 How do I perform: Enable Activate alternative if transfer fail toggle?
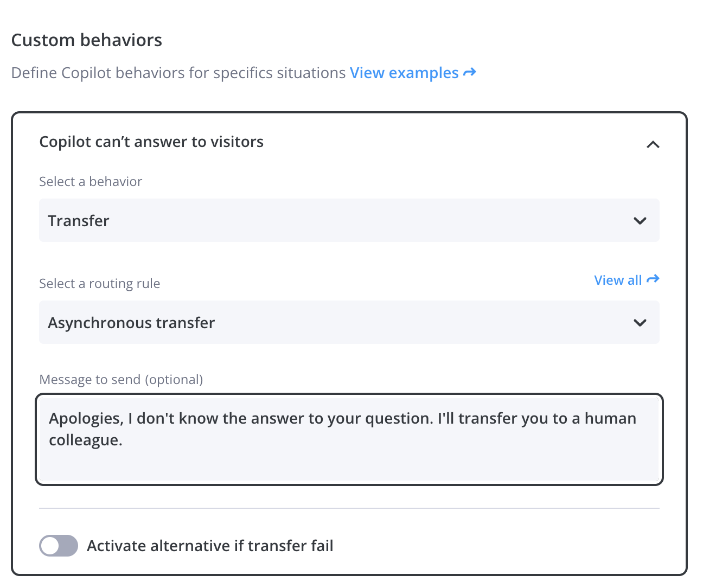(x=59, y=546)
